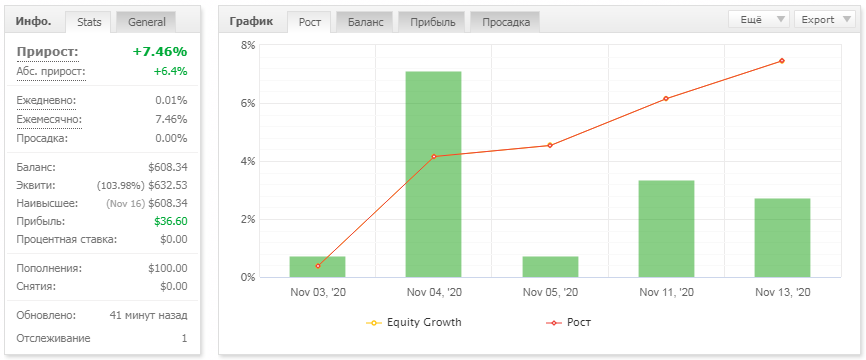Click the Прирост label link
The image size is (866, 360).
(47, 52)
